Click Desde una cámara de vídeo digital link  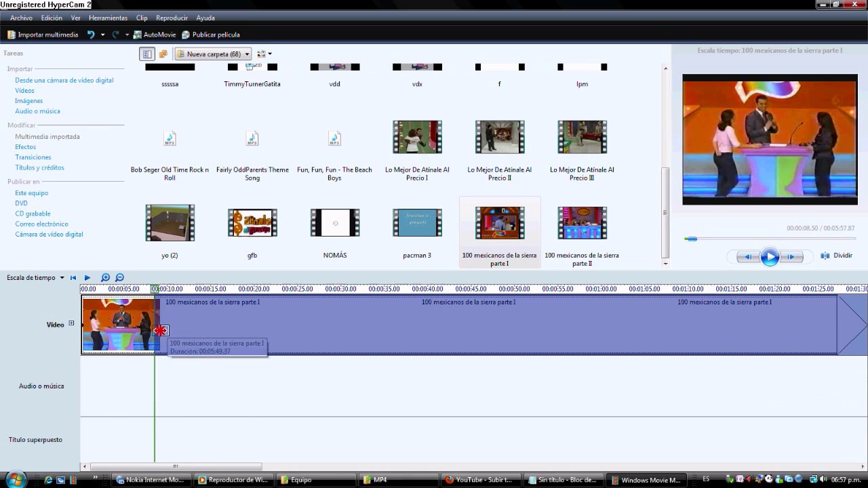[64, 80]
